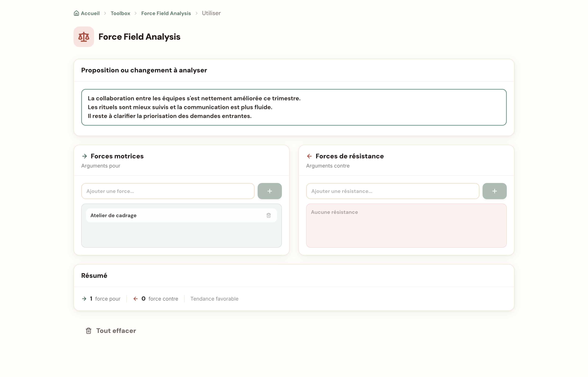Click the home icon in breadcrumb
This screenshot has height=377, width=588.
(76, 13)
